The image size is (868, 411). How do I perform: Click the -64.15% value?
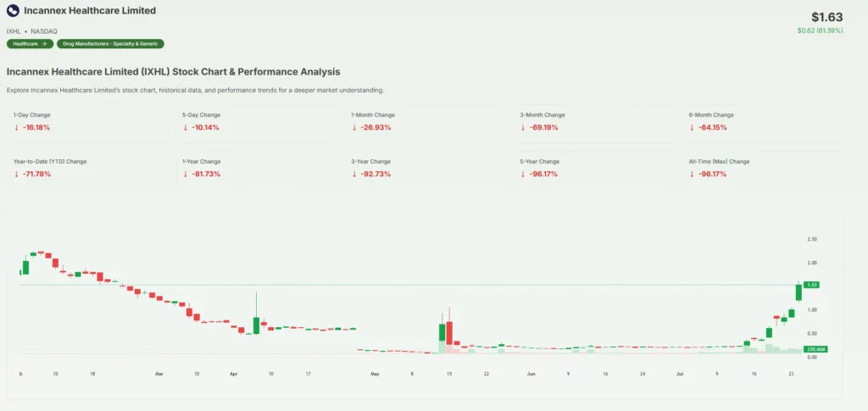[x=712, y=127]
